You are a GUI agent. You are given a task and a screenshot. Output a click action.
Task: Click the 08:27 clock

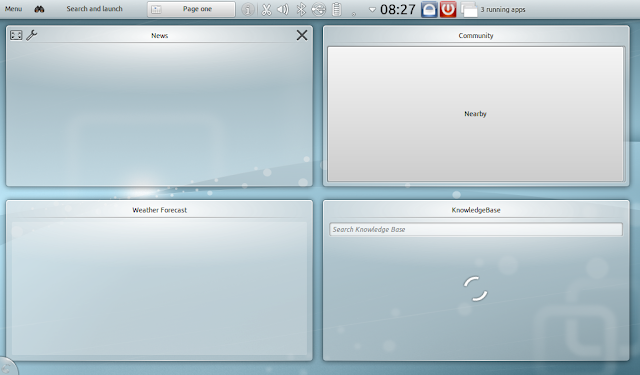[398, 9]
